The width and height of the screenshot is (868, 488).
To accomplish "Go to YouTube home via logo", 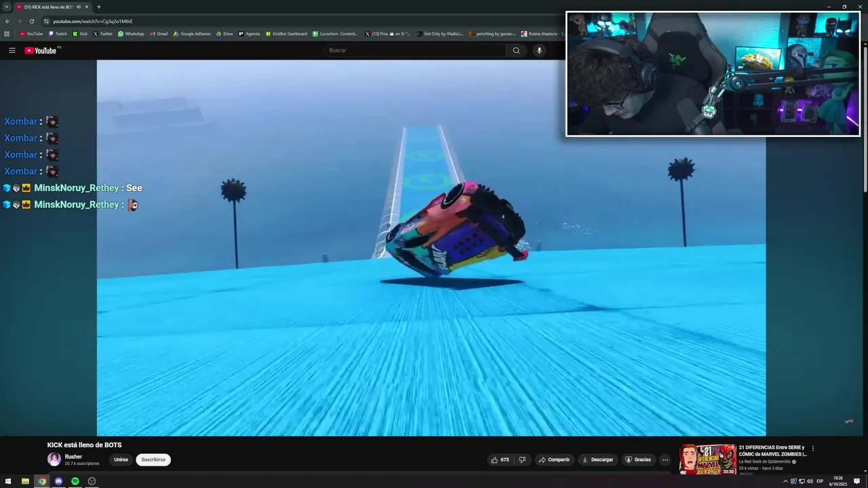I will pos(42,50).
